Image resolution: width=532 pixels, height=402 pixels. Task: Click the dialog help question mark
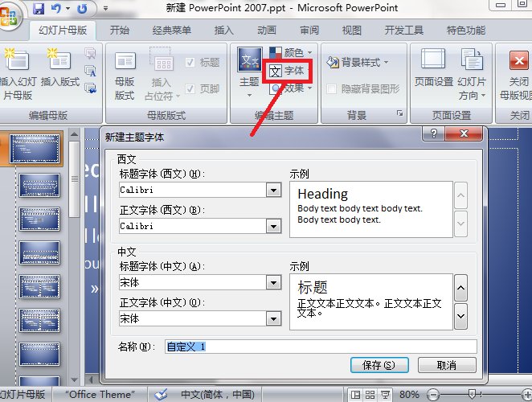(x=433, y=133)
